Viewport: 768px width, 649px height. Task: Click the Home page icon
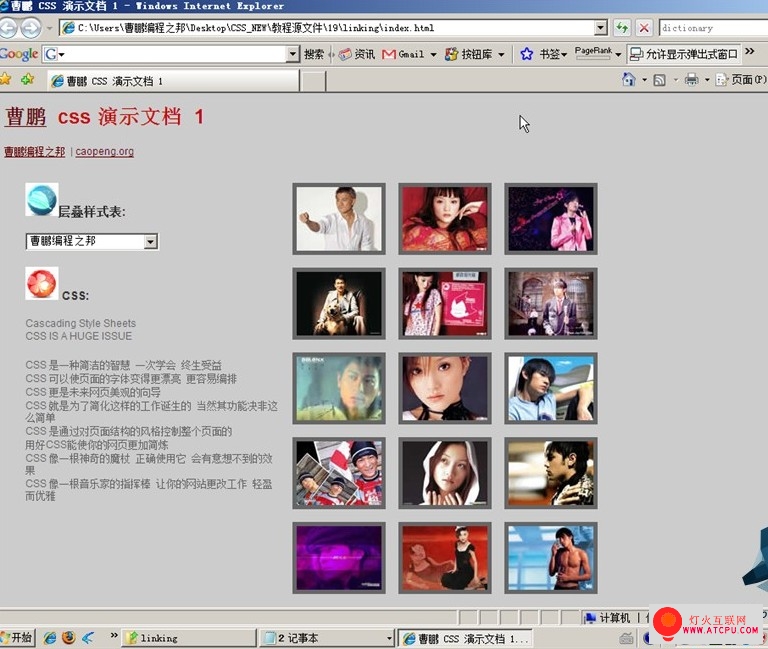tap(629, 79)
